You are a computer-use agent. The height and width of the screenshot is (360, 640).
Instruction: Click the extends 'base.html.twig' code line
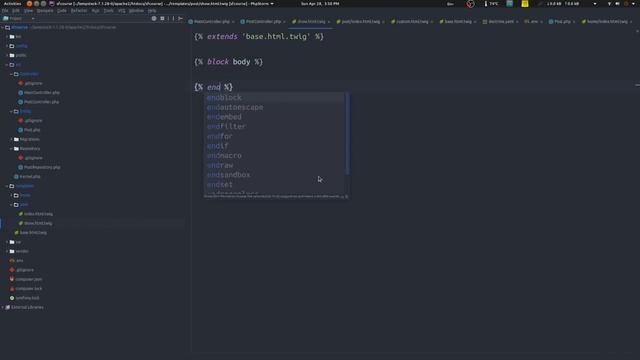(x=259, y=37)
